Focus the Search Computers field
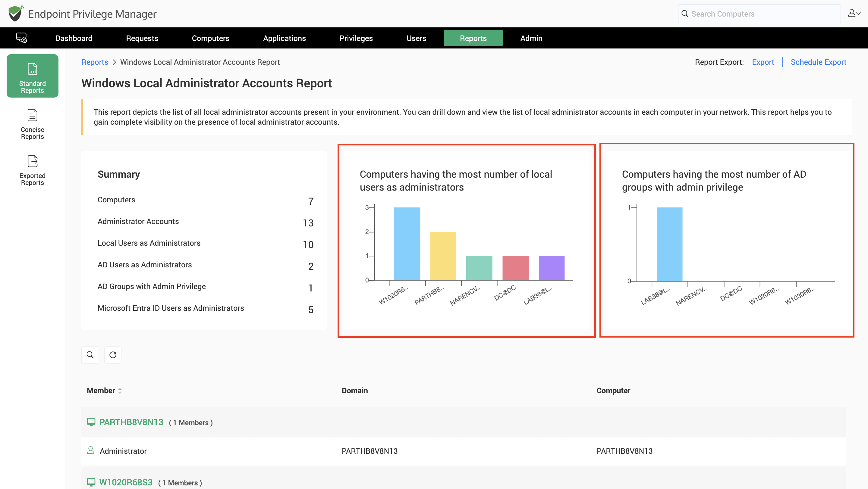This screenshot has height=489, width=868. 759,14
